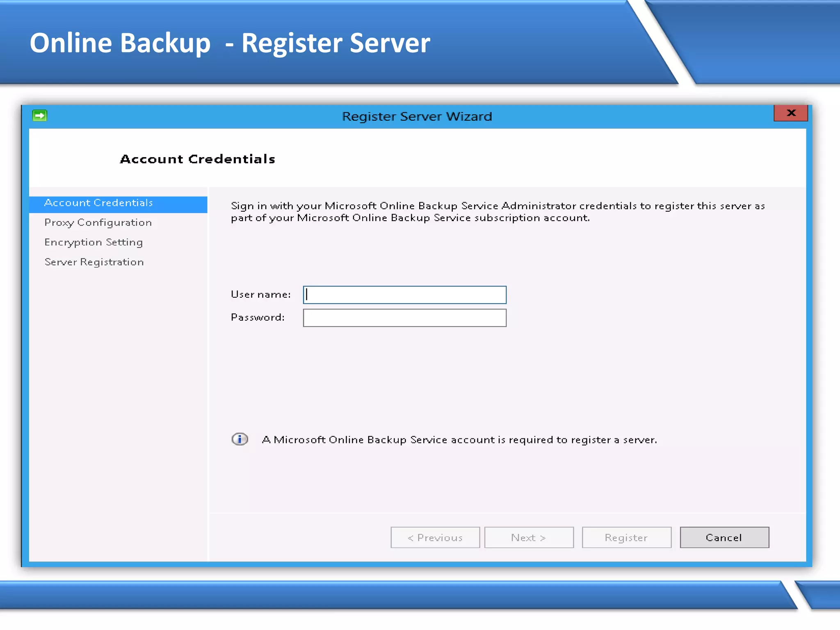Click the 'account is required to register' note
The image size is (840, 630).
coord(459,440)
